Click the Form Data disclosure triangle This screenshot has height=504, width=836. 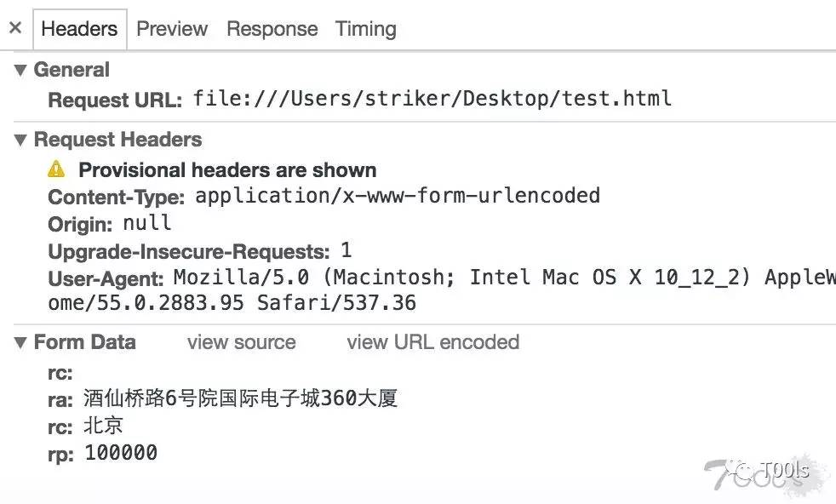point(20,342)
